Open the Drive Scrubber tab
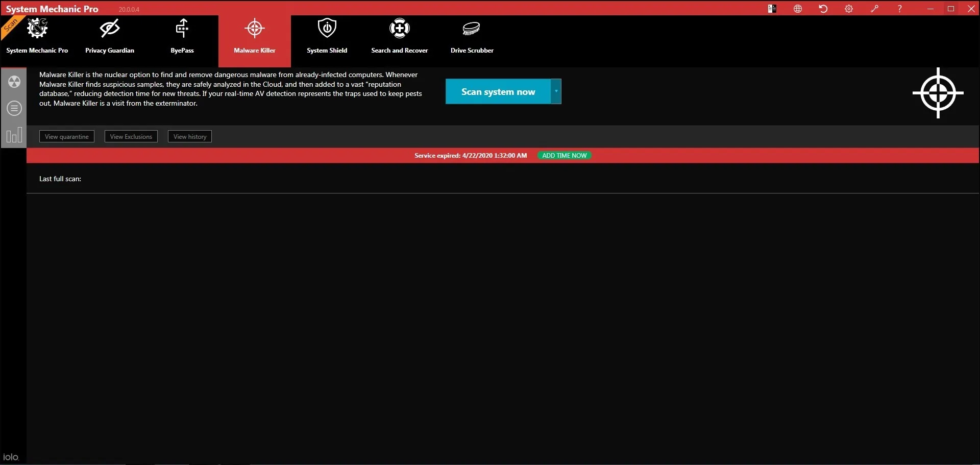Viewport: 980px width, 465px height. [472, 37]
